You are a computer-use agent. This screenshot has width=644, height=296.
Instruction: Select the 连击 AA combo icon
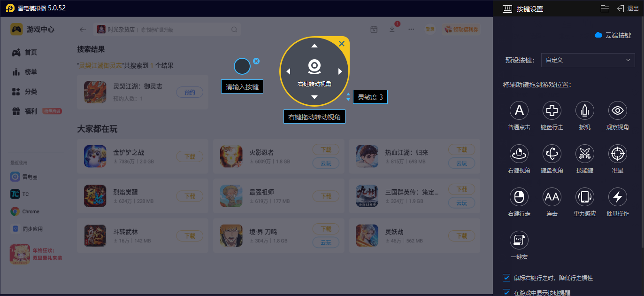tap(552, 197)
